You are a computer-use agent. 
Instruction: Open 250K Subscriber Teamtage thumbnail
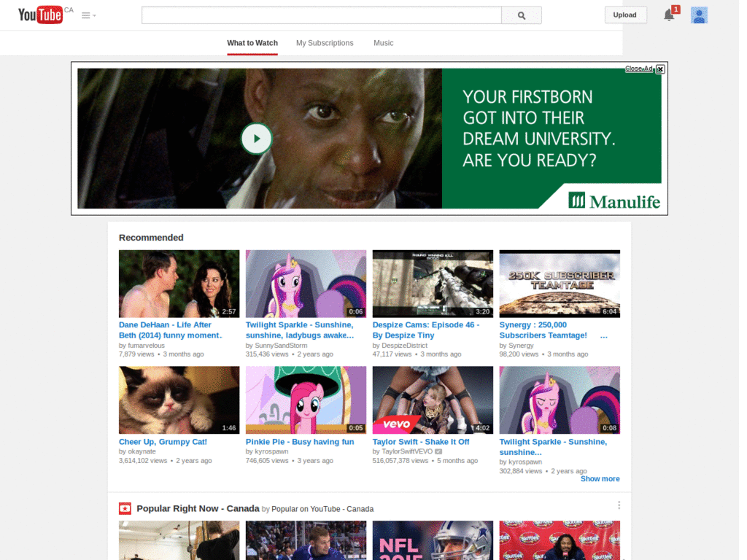point(560,284)
